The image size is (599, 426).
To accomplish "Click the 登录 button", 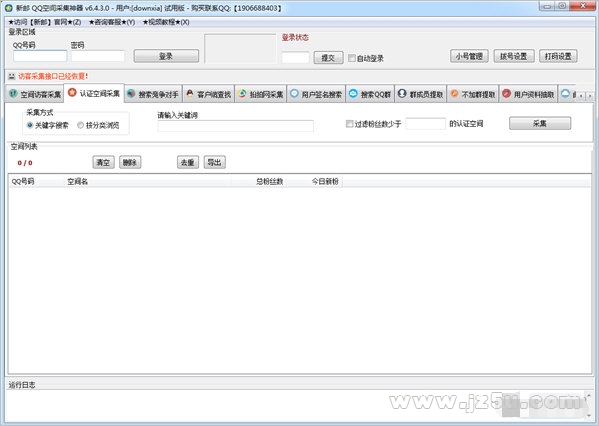I will click(166, 56).
